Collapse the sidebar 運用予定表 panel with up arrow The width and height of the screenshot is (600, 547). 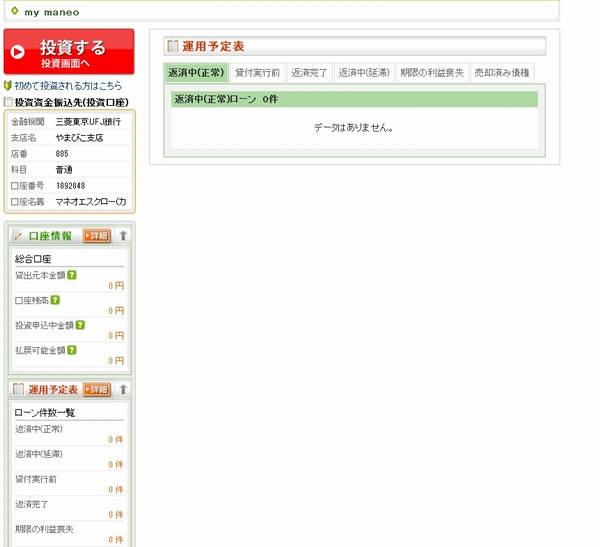tap(123, 390)
